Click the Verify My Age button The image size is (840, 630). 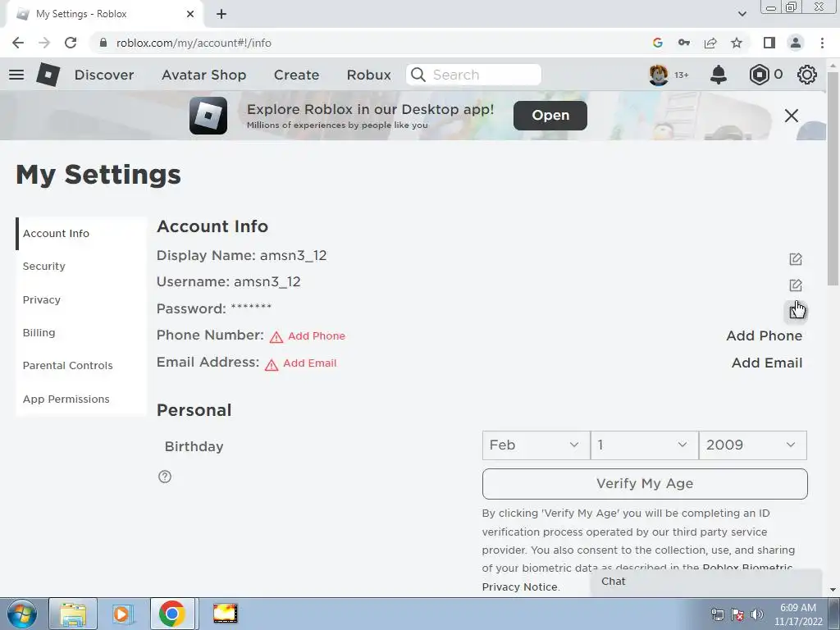pos(645,484)
